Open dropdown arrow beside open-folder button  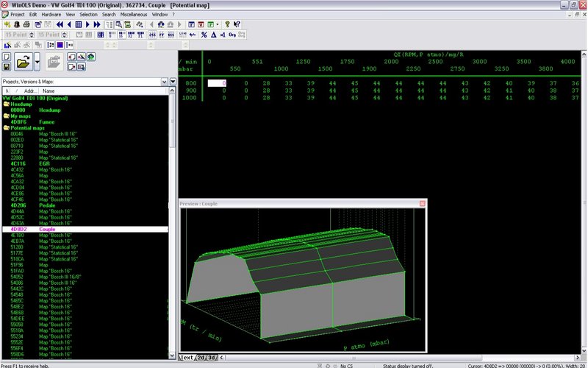37,62
